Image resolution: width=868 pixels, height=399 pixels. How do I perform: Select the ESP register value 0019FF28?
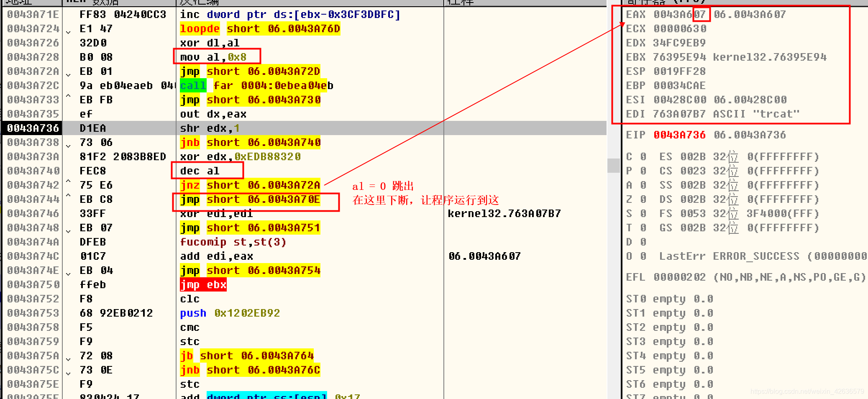pyautogui.click(x=680, y=72)
